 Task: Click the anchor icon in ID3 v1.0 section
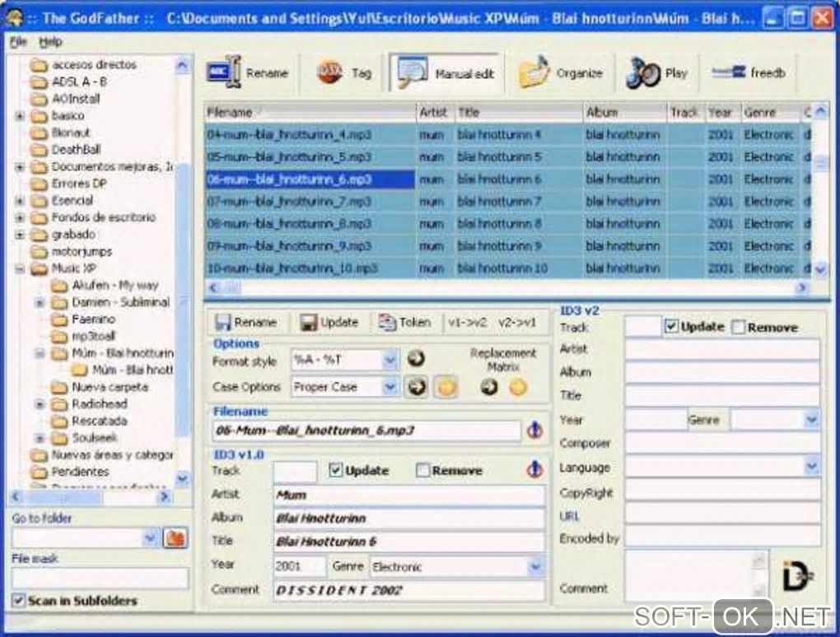click(x=534, y=469)
